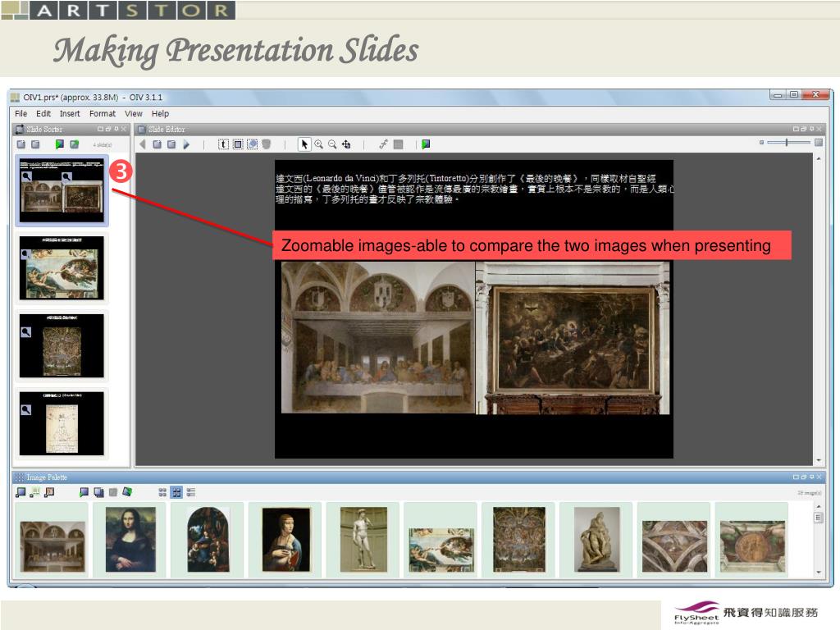Click tilted green image icon in Image Palette

127,492
